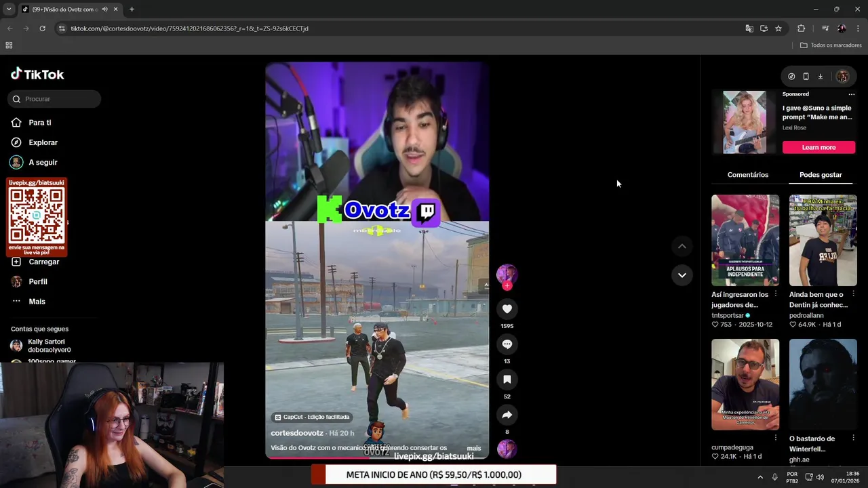The height and width of the screenshot is (488, 868).
Task: Open the tab search dropdown arrow
Action: click(9, 9)
